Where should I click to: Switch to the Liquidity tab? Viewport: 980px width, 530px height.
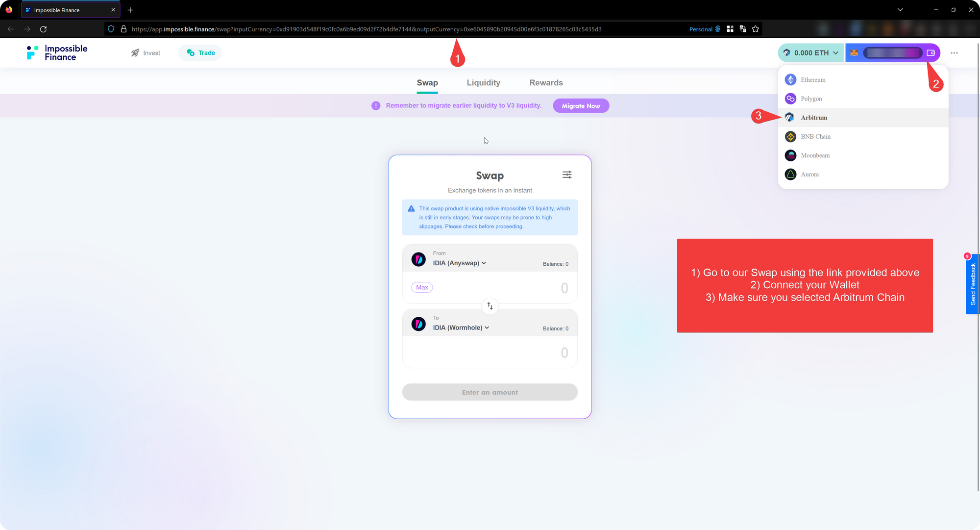[x=484, y=83]
